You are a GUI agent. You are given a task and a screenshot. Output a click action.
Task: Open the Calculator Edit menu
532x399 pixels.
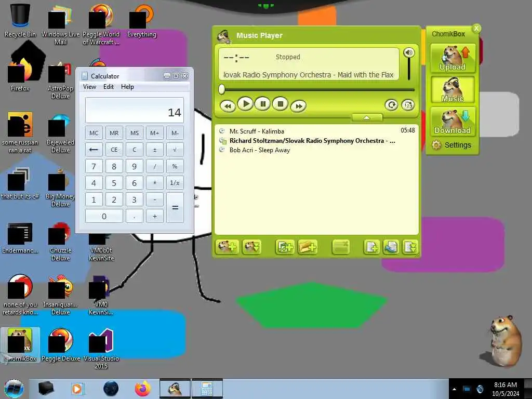click(x=109, y=87)
